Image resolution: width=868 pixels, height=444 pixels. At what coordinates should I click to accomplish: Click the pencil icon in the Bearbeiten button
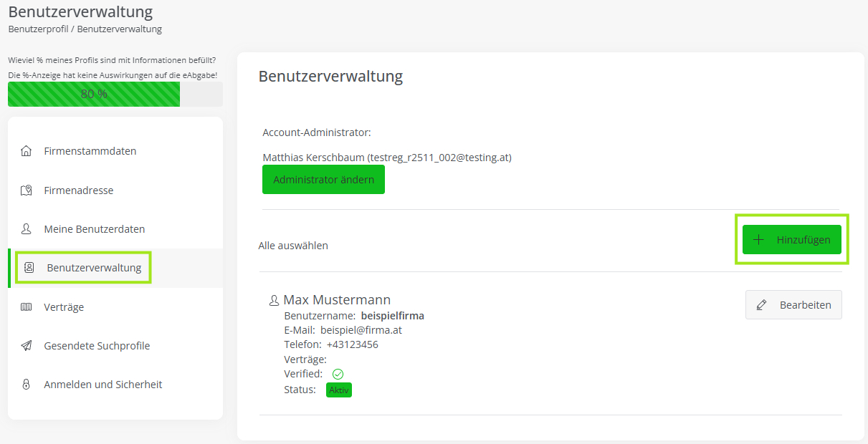click(x=761, y=305)
